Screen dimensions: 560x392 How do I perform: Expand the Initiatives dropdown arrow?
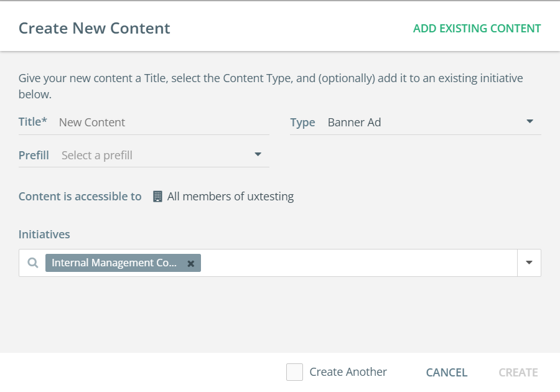529,263
